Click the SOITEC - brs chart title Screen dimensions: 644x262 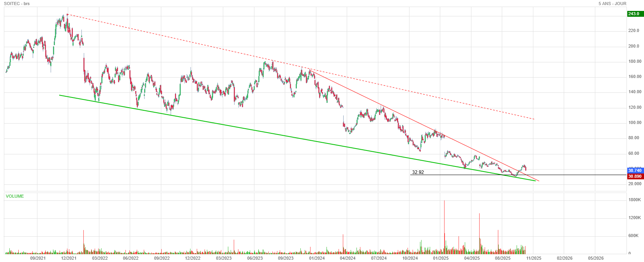pos(17,4)
